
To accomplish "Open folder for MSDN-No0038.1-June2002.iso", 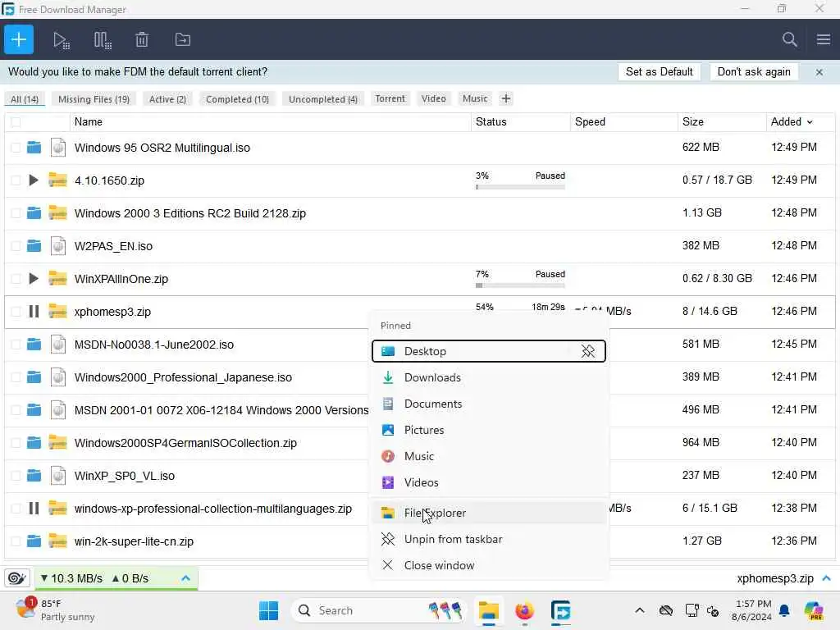I will tap(34, 344).
